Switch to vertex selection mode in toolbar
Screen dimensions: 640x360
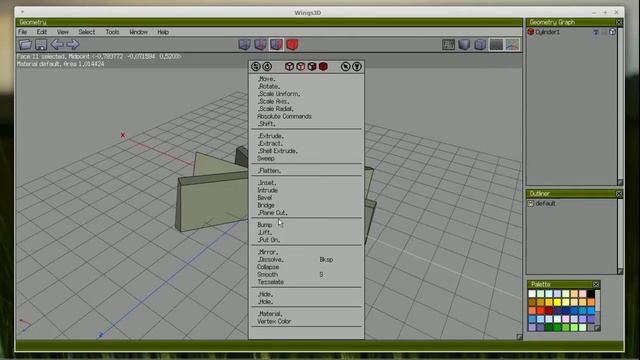click(x=244, y=44)
